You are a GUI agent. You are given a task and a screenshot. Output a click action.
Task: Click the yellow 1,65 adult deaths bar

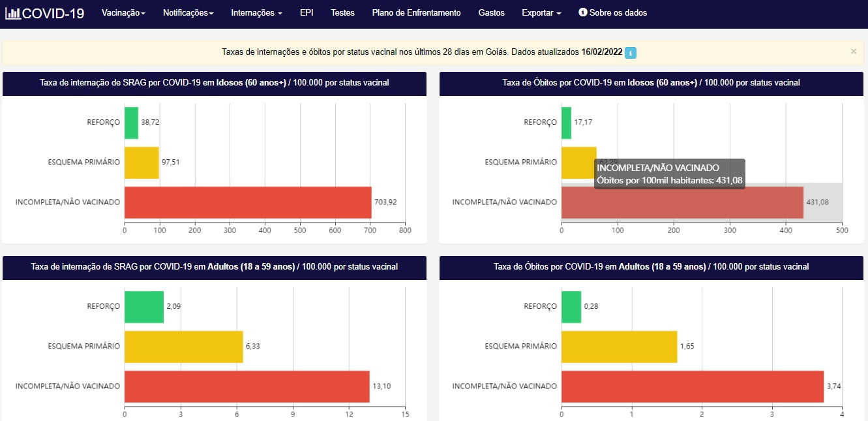point(619,347)
